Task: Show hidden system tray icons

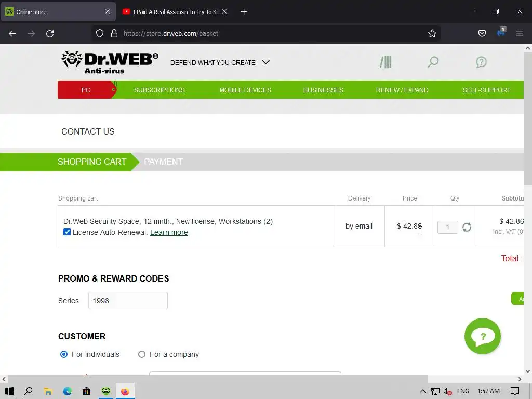Action: [423, 391]
